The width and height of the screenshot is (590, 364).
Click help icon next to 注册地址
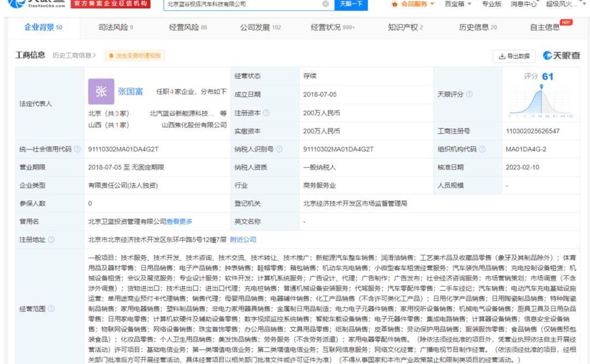pyautogui.click(x=51, y=240)
